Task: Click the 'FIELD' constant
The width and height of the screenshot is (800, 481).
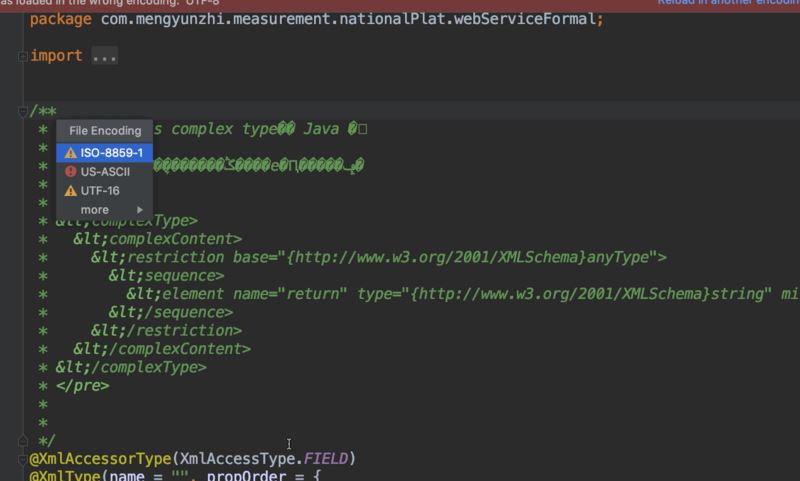Action: (326, 459)
